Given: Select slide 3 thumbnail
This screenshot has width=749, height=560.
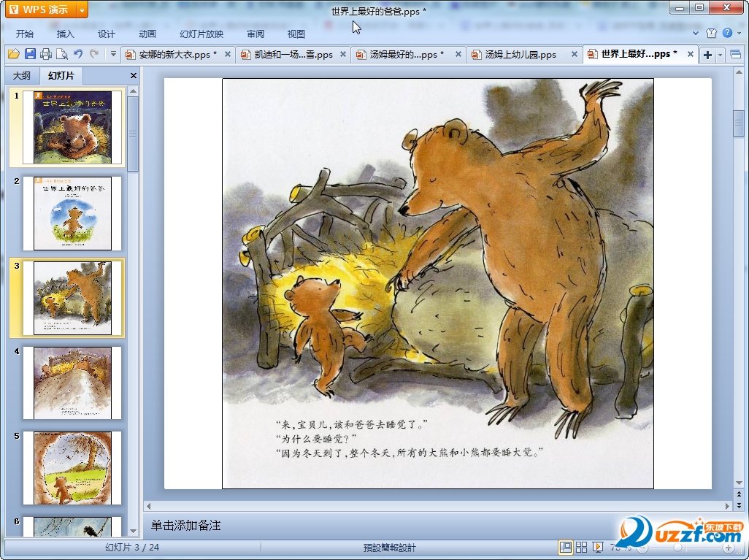Looking at the screenshot, I should pyautogui.click(x=72, y=298).
